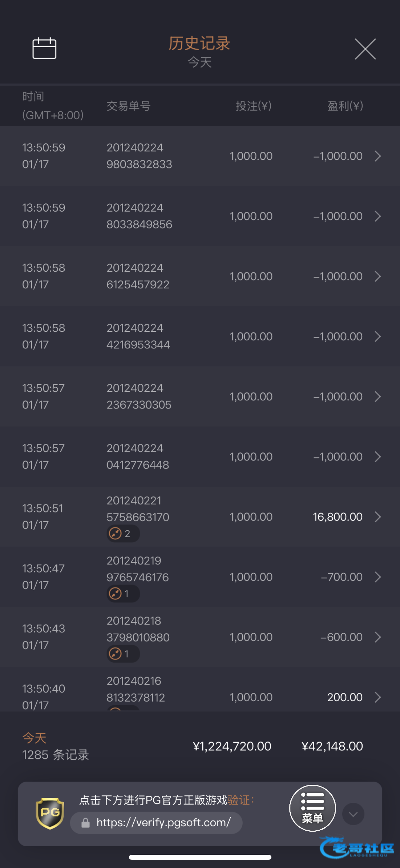
Task: Click the PG shield logo icon
Action: [x=50, y=813]
